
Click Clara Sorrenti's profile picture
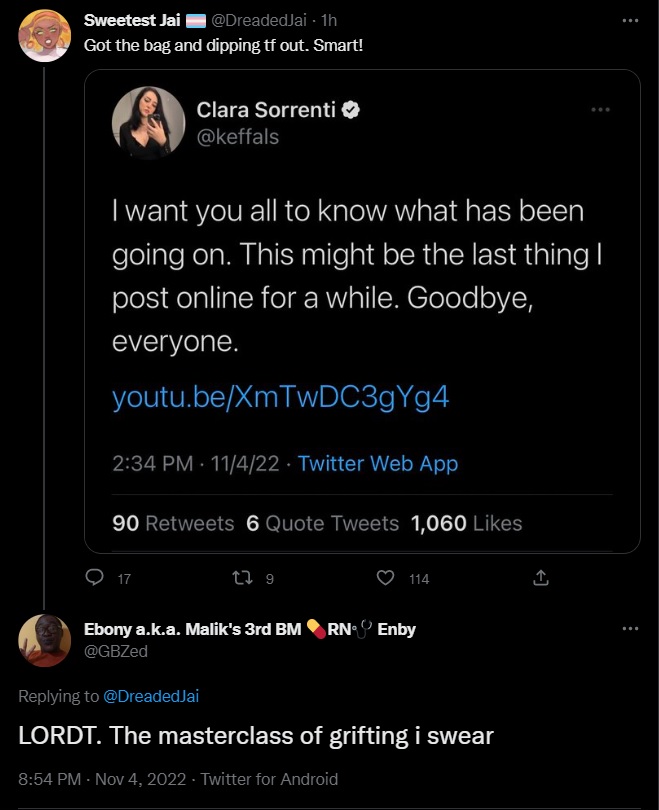point(148,123)
